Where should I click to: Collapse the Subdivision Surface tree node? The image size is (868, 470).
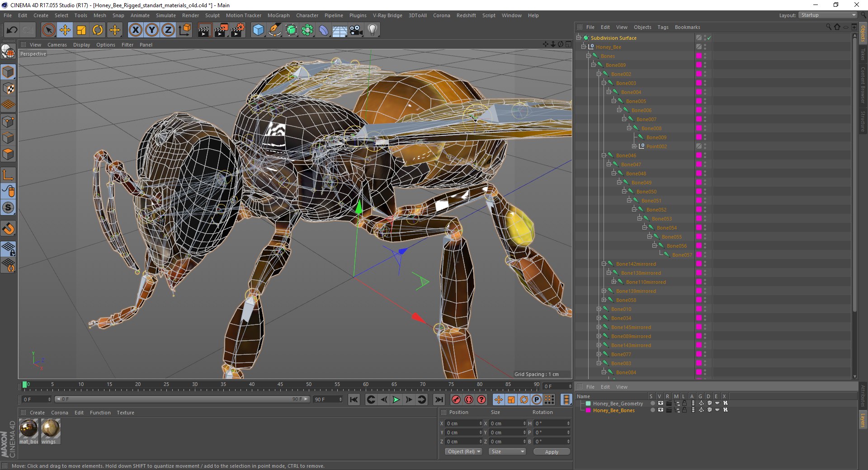(578, 38)
